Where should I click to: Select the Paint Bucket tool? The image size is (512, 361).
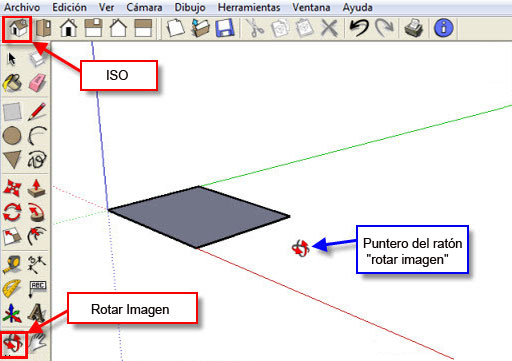[12, 82]
